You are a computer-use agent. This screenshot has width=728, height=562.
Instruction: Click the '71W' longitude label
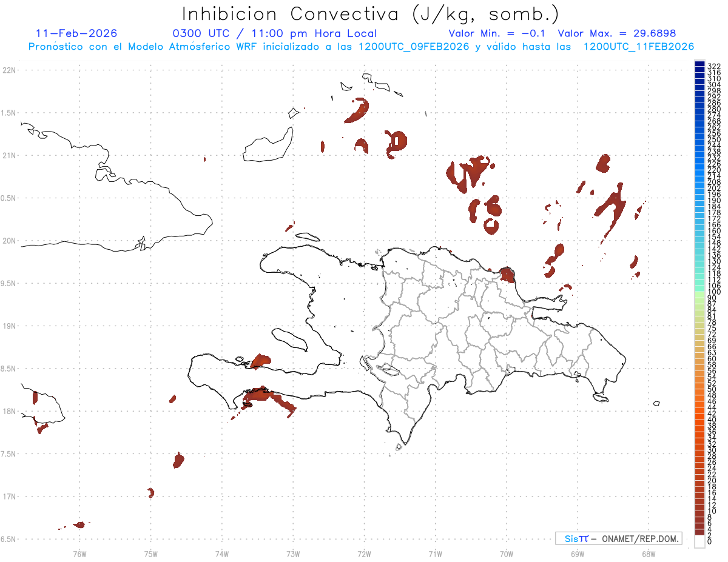435,554
